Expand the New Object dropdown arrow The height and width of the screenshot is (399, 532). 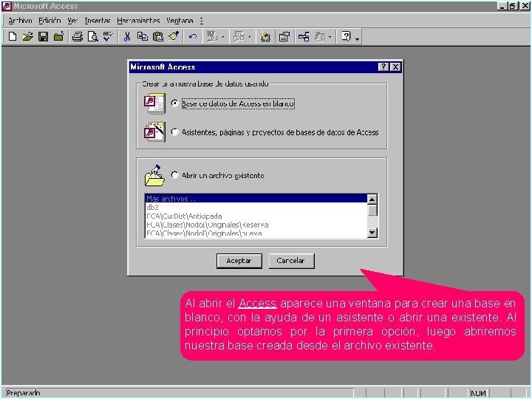(330, 37)
